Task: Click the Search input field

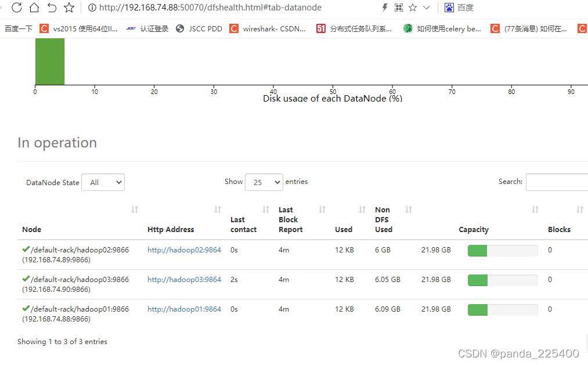Action: 557,182
